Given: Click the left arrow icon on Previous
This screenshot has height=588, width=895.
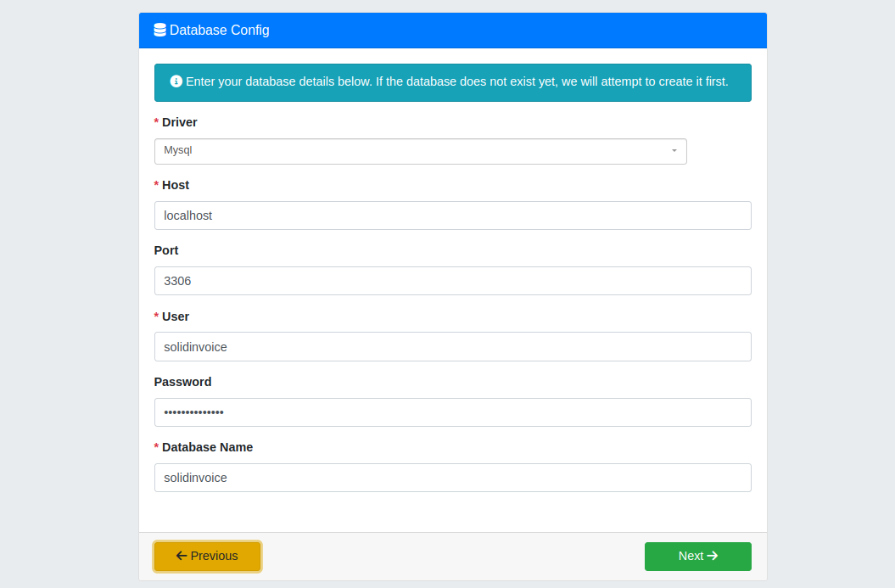Looking at the screenshot, I should tap(182, 556).
